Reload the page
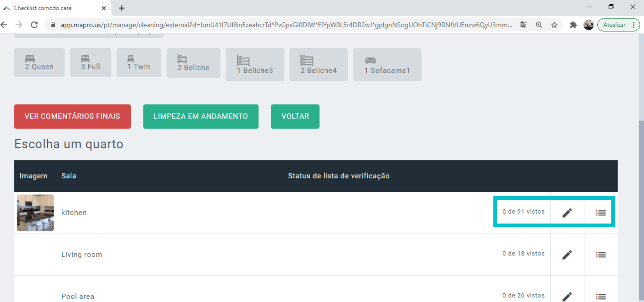The image size is (644, 302). point(34,25)
